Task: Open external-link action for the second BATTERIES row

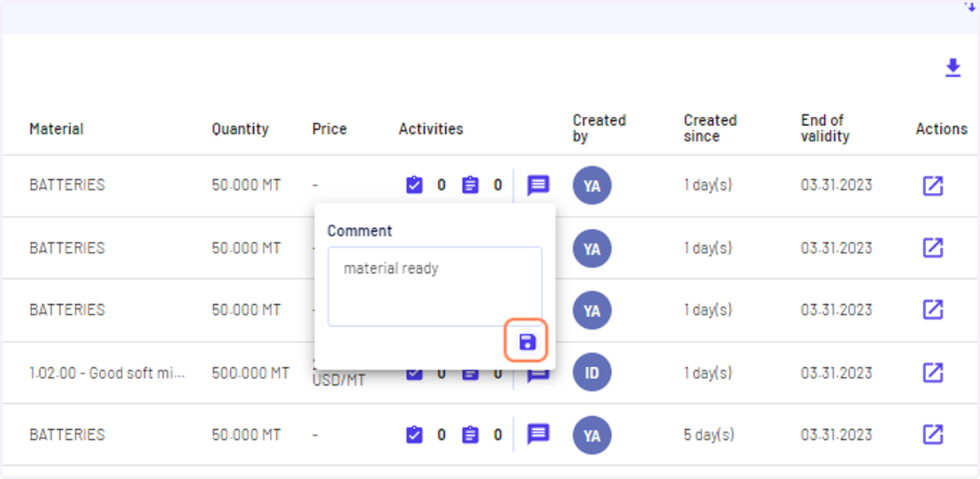Action: pyautogui.click(x=933, y=248)
